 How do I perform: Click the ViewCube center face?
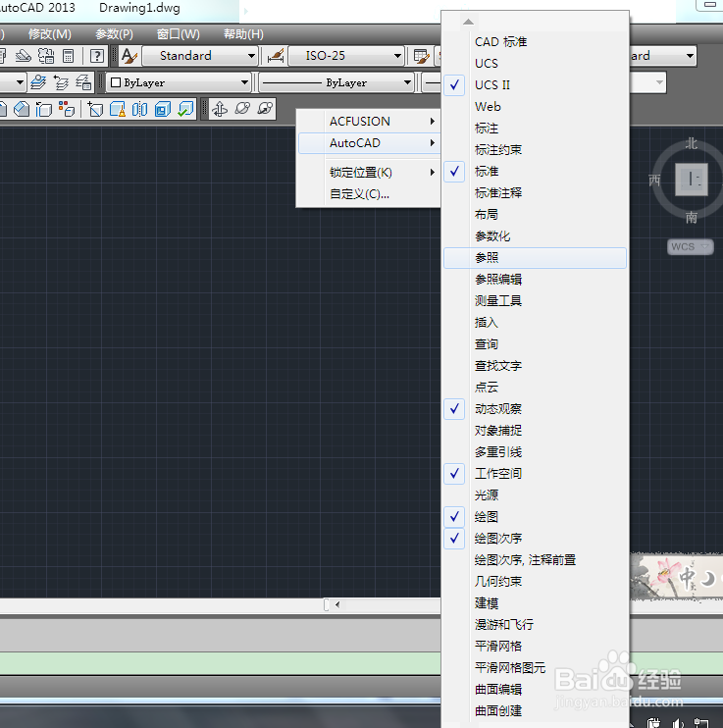[692, 180]
